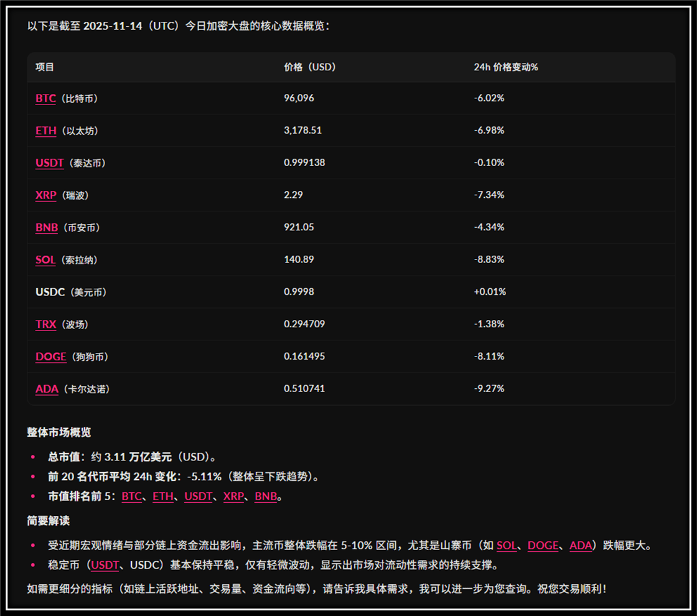Select the SOL price 140.89
Screen dimensions: 697x616
[299, 259]
